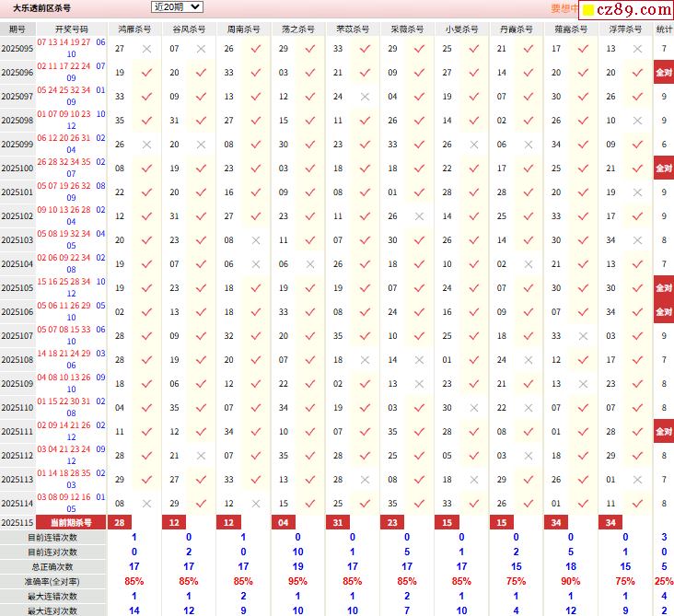Screen dimensions: 674x616
Task: Click red current-period number 04 under 荡之杀号
Action: (284, 522)
